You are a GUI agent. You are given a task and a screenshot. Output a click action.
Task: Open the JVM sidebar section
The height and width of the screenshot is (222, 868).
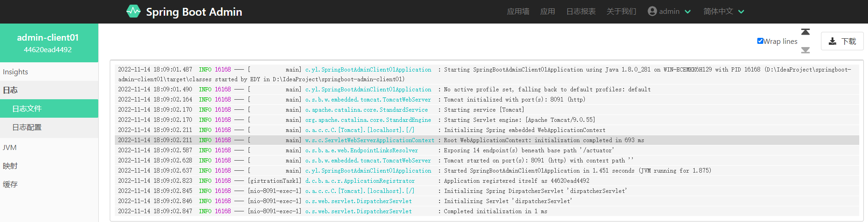[10, 147]
